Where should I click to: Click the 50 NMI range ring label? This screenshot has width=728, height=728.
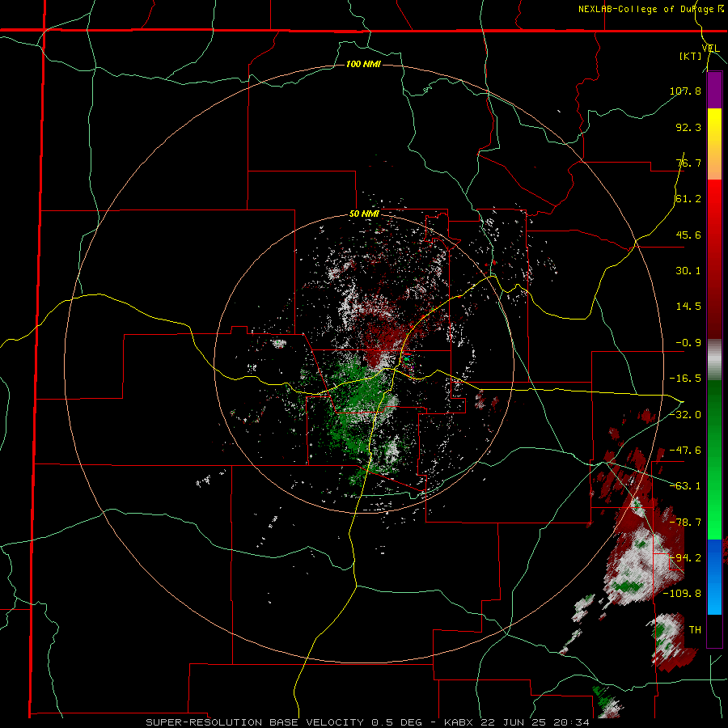(364, 214)
